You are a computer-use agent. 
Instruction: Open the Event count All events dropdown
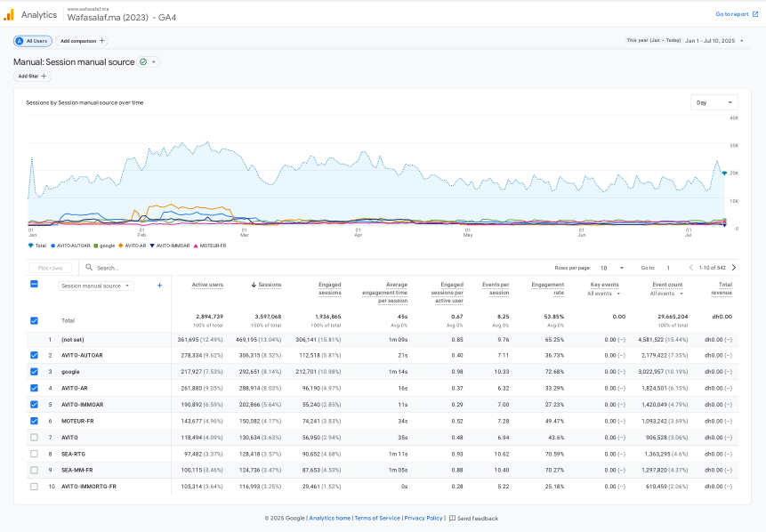click(666, 294)
